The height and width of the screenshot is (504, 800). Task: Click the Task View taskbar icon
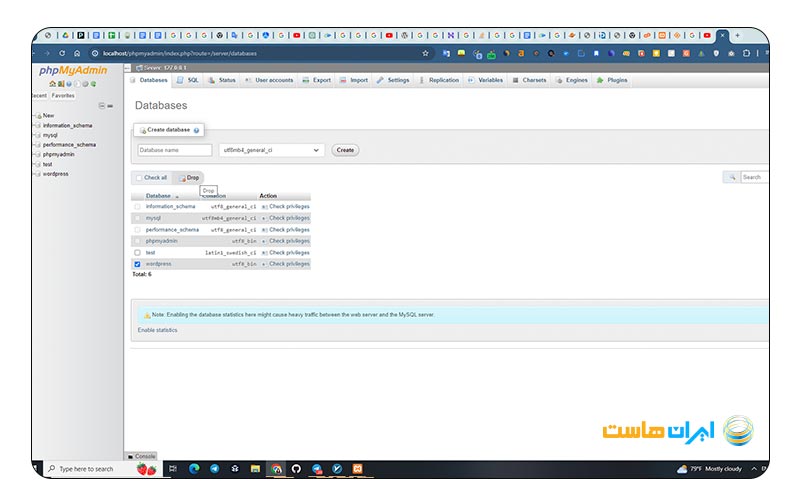coord(173,468)
